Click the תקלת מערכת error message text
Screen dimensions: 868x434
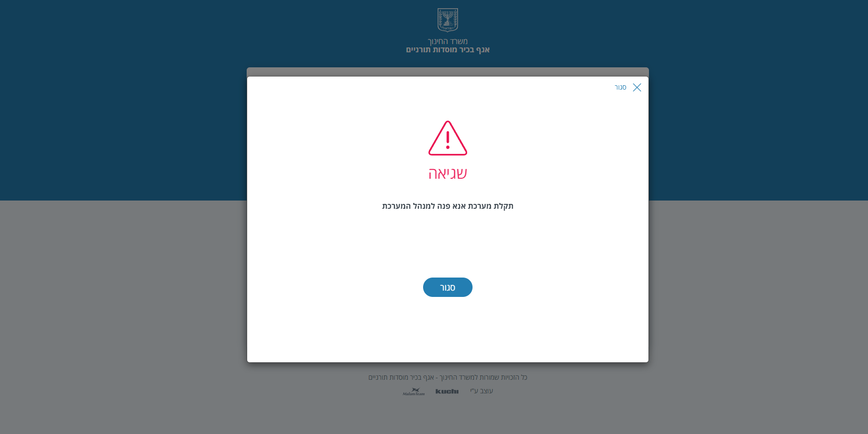tap(447, 206)
